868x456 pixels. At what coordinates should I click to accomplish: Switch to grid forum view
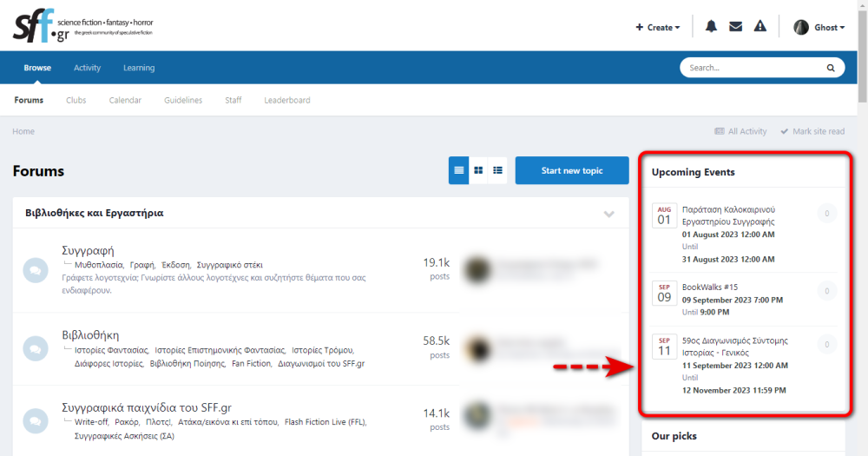point(478,170)
